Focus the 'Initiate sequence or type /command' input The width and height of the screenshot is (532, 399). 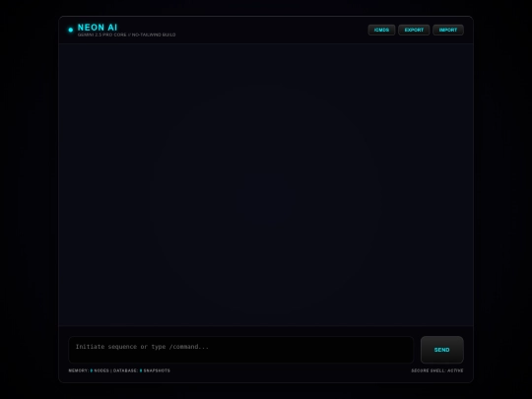(241, 350)
